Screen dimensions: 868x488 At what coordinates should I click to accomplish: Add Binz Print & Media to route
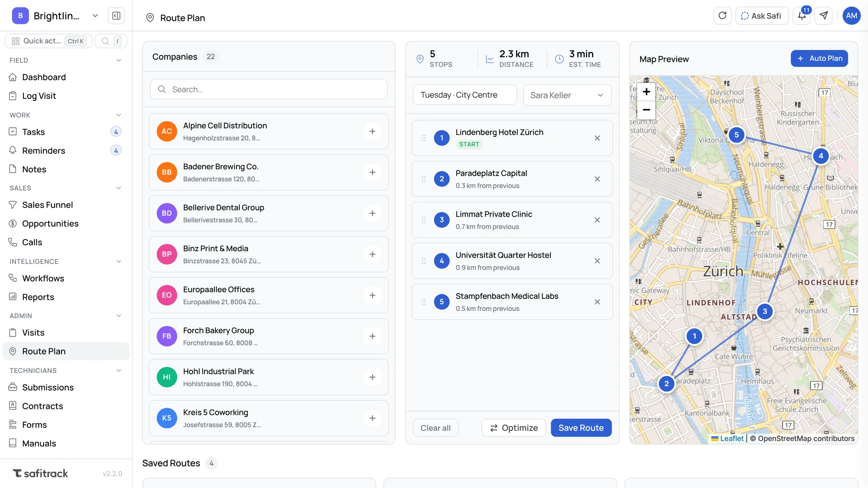point(372,254)
